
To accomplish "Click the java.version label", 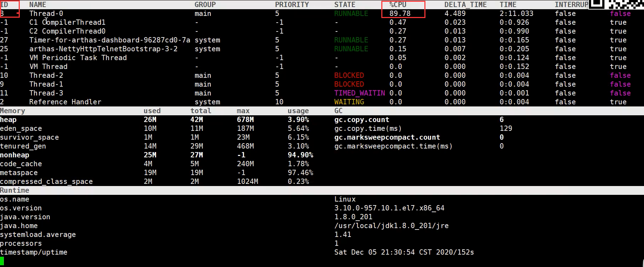I will pos(25,217).
